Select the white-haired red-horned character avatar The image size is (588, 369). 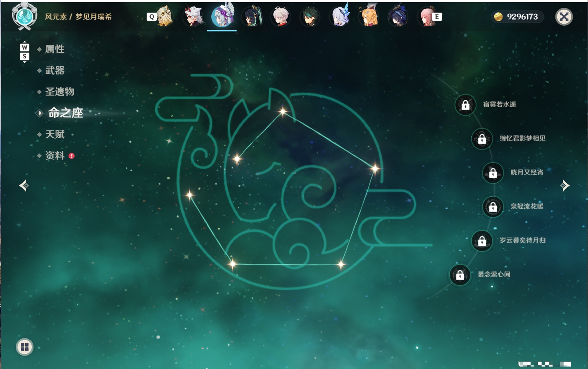193,16
